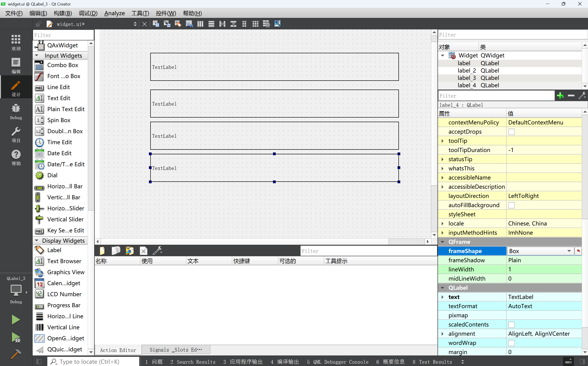Enable the autoFillBackground checkbox

click(x=511, y=205)
